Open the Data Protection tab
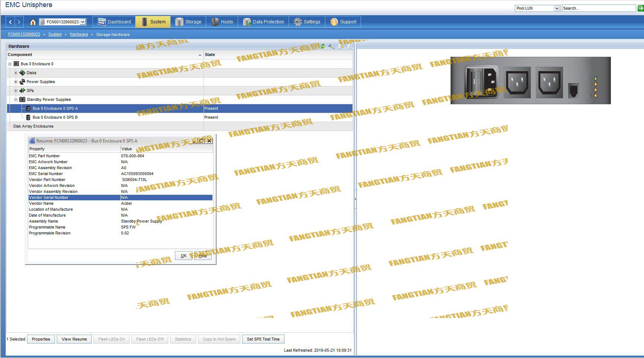 263,22
